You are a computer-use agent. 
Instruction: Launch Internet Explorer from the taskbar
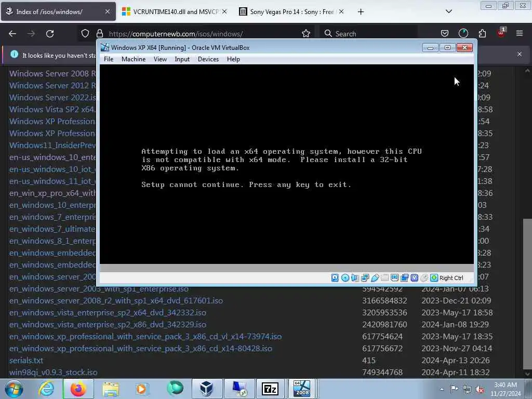pyautogui.click(x=46, y=389)
